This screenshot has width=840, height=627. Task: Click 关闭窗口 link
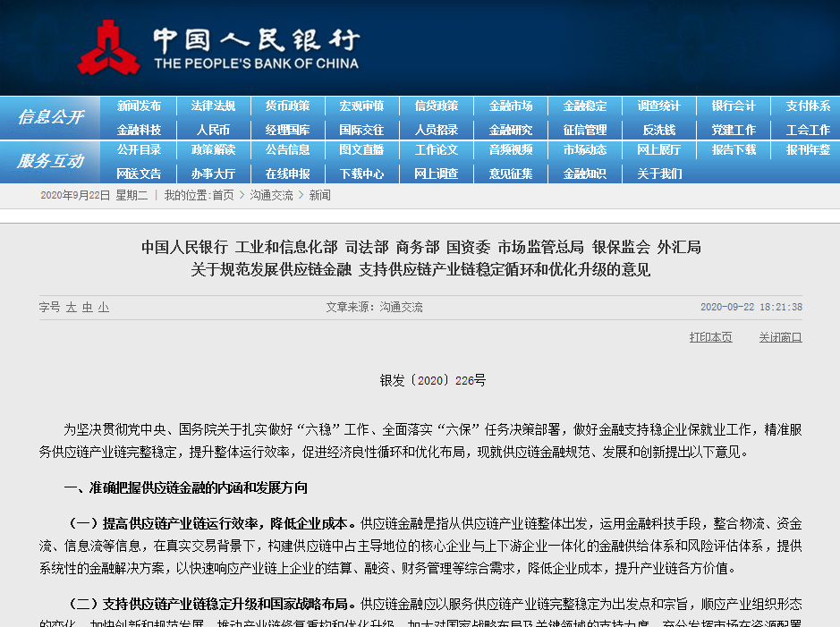780,337
